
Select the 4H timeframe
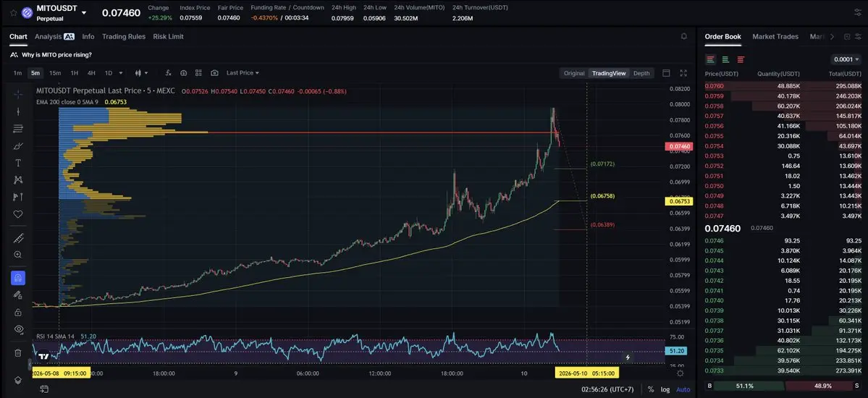[x=91, y=73]
